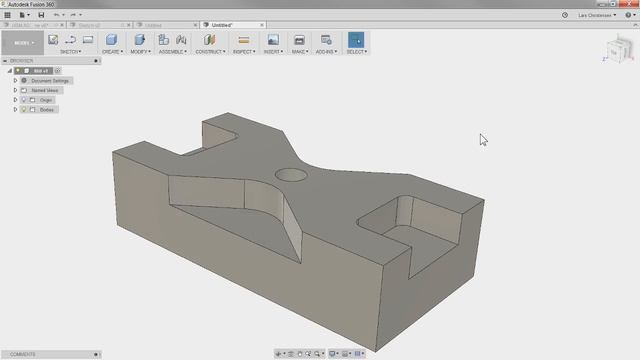Click the Assemble new component icon

164,40
